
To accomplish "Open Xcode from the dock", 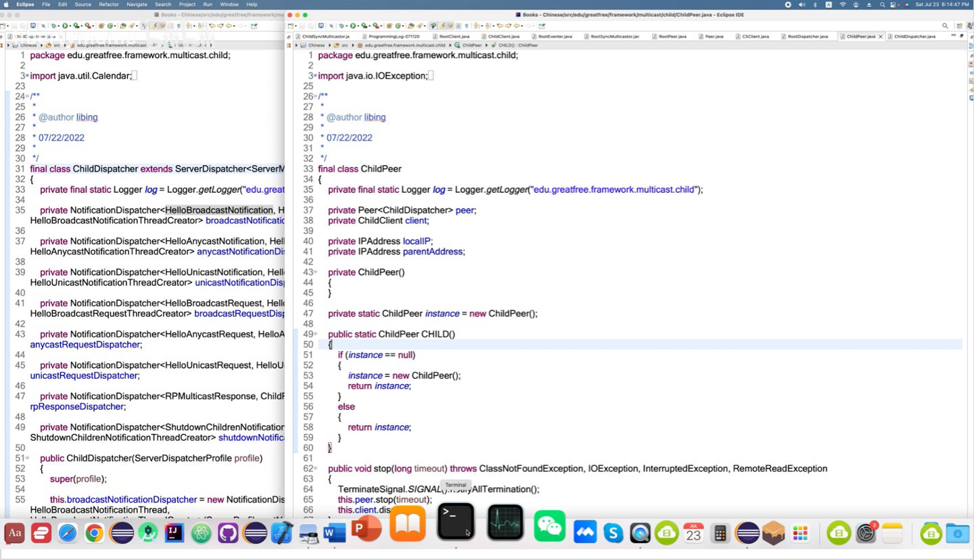I will [x=281, y=534].
